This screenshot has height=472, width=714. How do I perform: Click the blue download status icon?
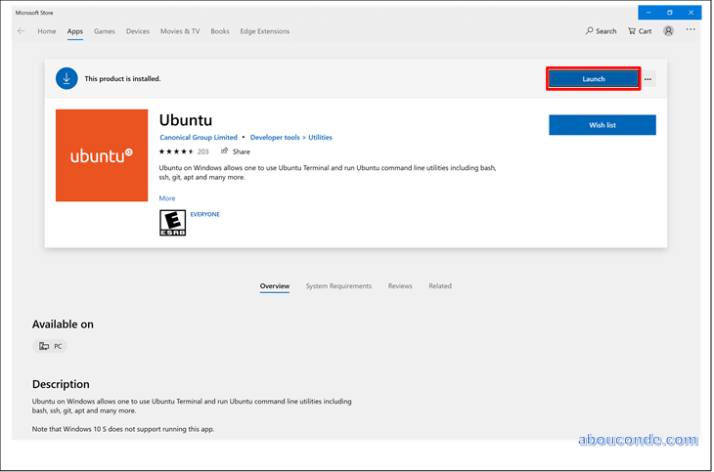point(67,78)
